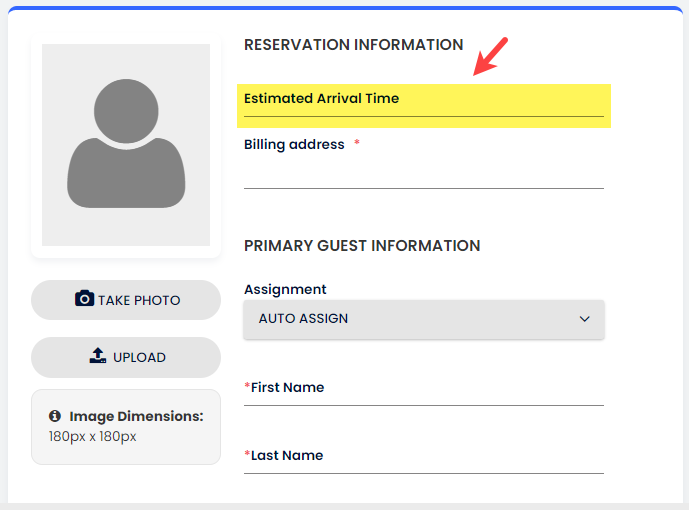Image resolution: width=689 pixels, height=510 pixels.
Task: Click the Reservation Information heading
Action: 353,45
